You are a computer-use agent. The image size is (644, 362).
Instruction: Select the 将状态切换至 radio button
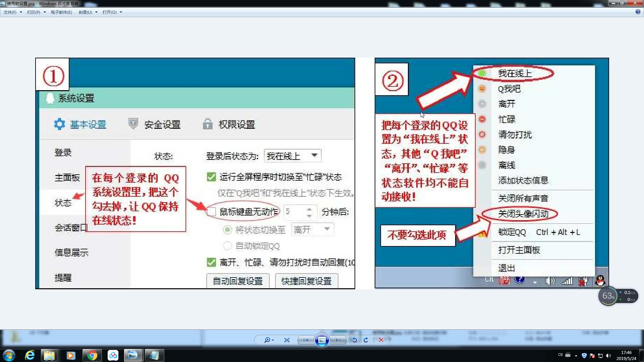[227, 230]
